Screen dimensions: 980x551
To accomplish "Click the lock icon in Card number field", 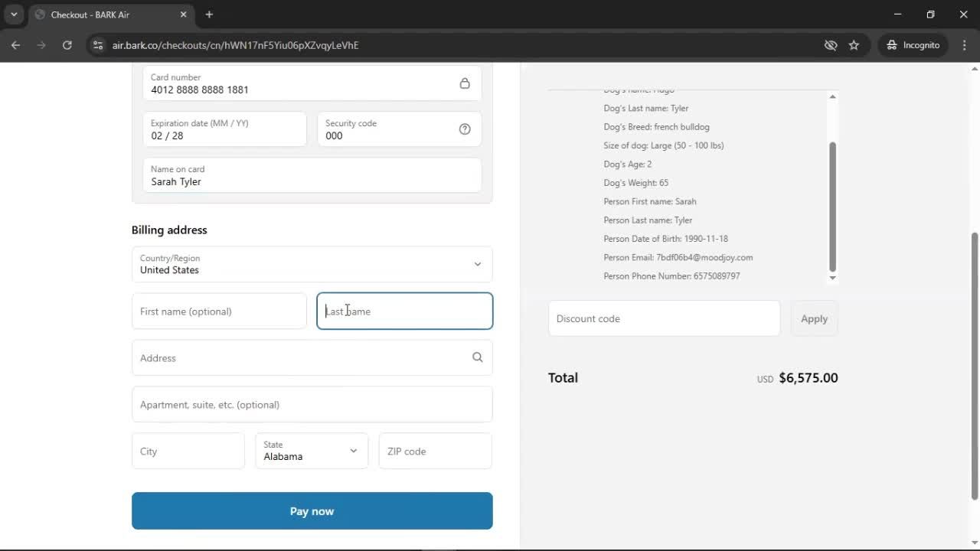I will click(465, 83).
